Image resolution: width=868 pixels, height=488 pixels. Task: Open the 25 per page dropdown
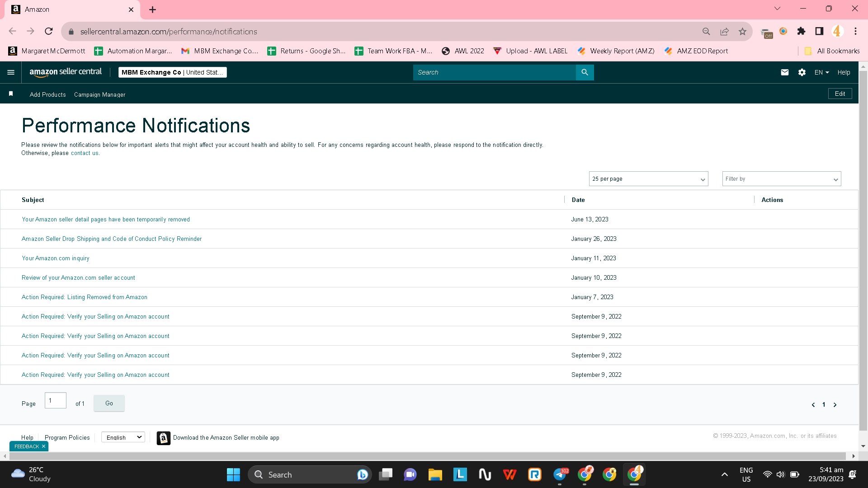click(648, 179)
